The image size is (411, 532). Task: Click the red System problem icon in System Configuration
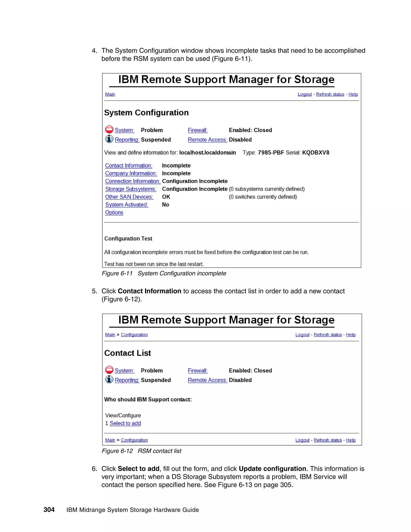pyautogui.click(x=109, y=129)
